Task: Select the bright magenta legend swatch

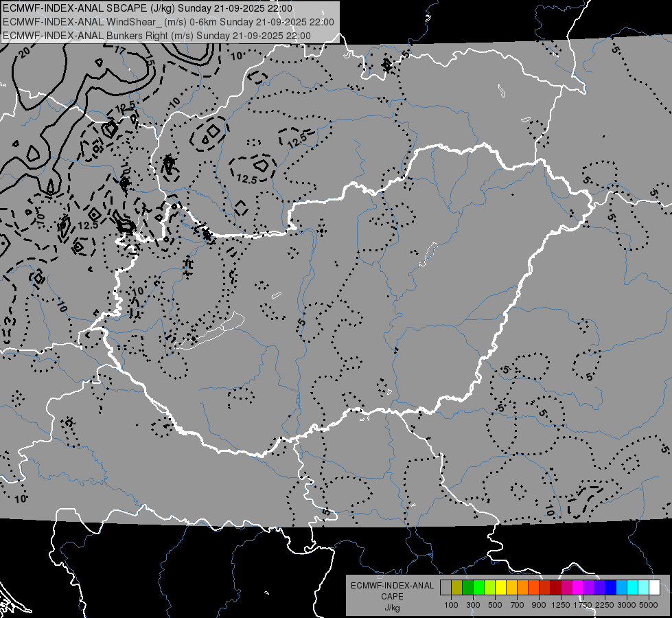Action: pyautogui.click(x=578, y=587)
